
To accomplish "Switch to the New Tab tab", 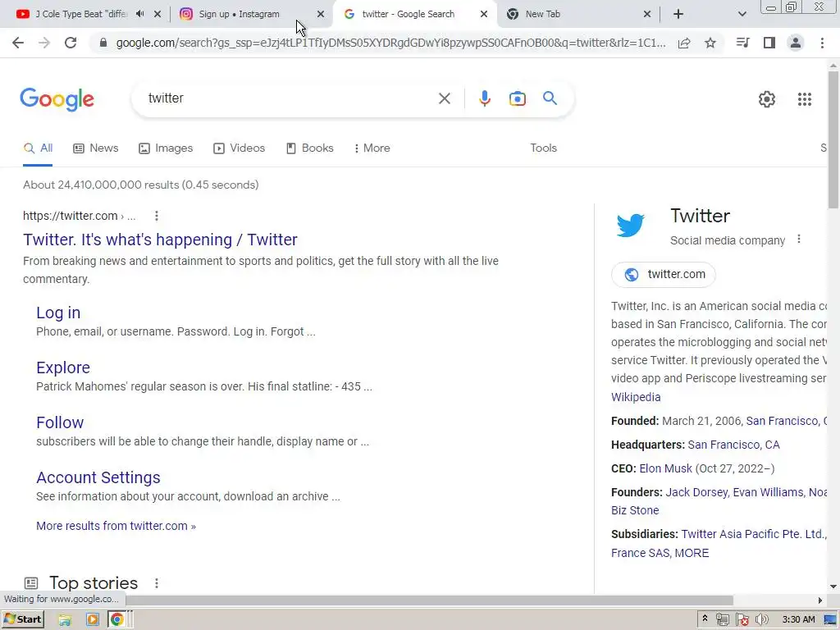I will tap(542, 14).
